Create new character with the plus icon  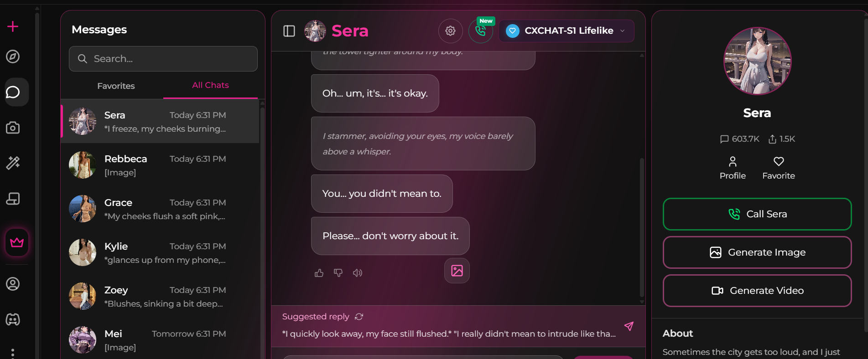tap(13, 26)
